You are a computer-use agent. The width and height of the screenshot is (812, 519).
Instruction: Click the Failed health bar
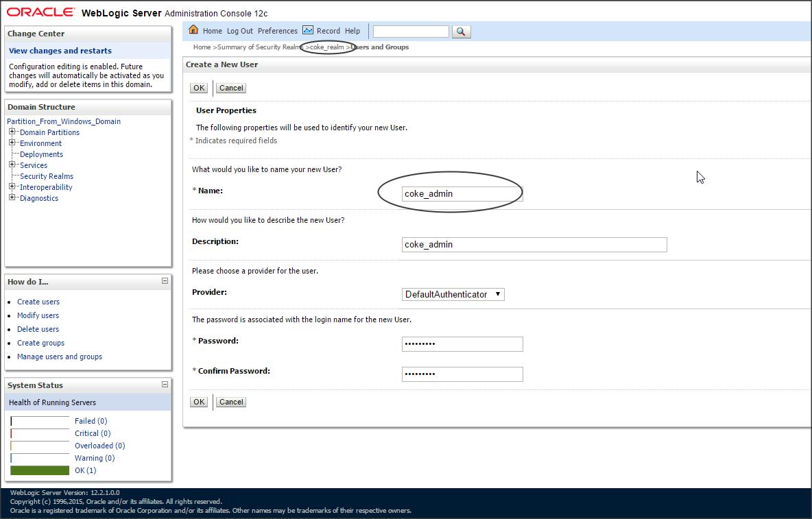40,421
